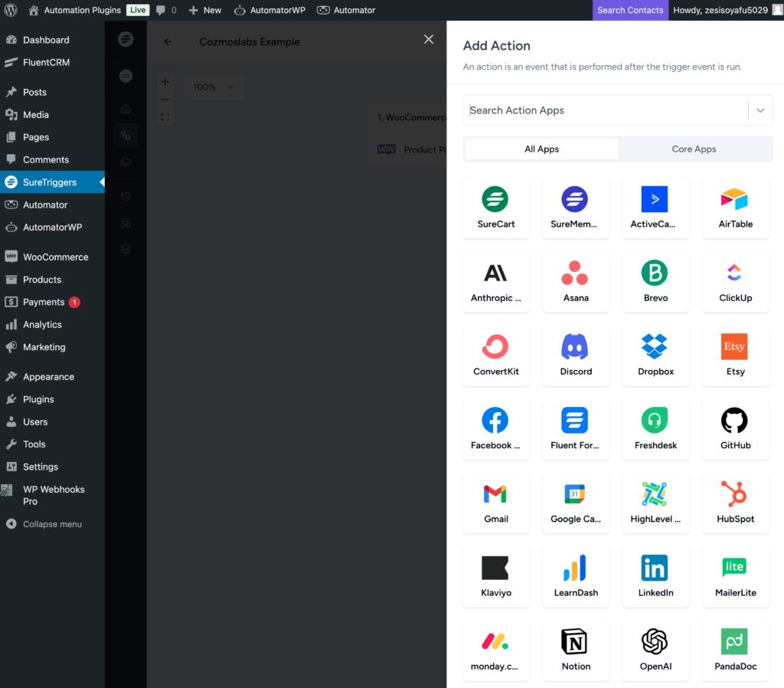Select the WooCommerce Product Purchased trigger
Screen dimensions: 784x688
pyautogui.click(x=407, y=149)
